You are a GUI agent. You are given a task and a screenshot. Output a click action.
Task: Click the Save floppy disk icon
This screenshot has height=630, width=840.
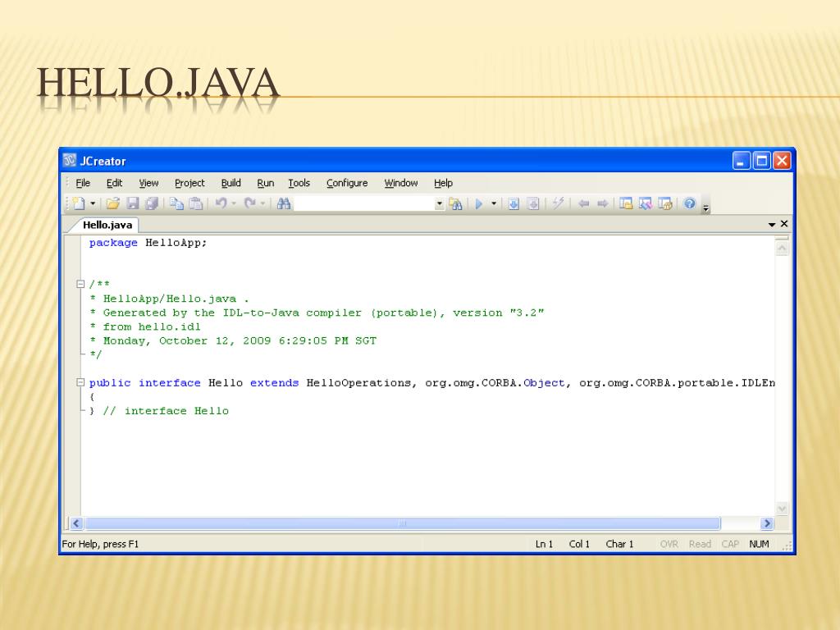coord(132,203)
